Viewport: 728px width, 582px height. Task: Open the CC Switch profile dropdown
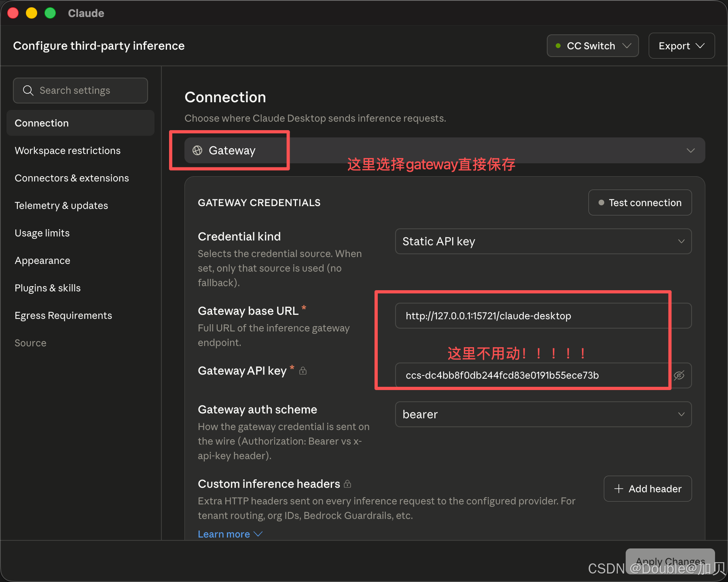[x=593, y=46]
